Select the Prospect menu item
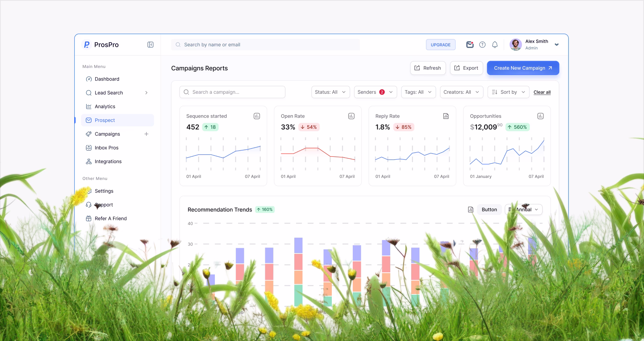Screen dimensions: 644x341 [x=118, y=120]
